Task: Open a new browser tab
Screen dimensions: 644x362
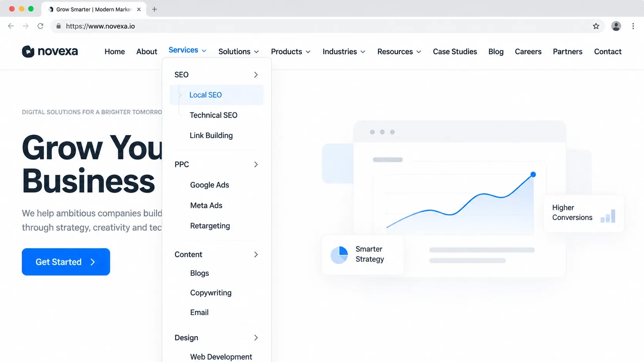Action: click(x=154, y=9)
